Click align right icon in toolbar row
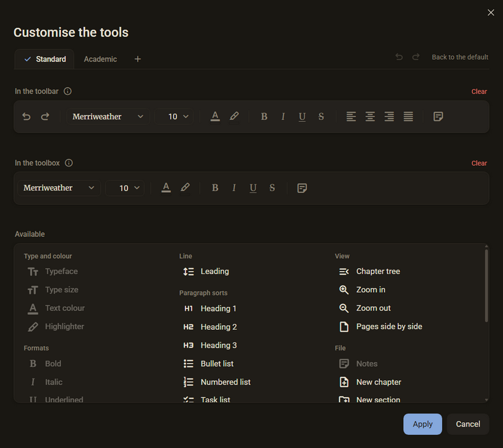The image size is (503, 448). [389, 116]
